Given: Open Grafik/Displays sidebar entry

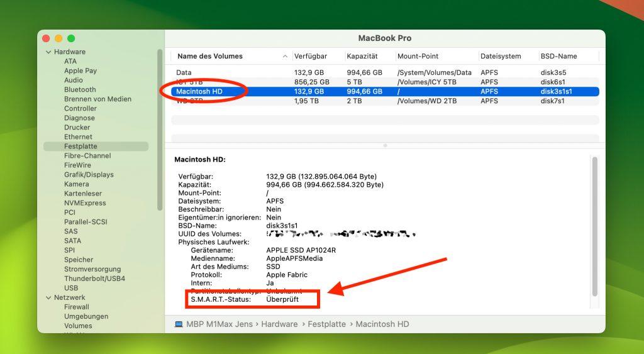Looking at the screenshot, I should (89, 175).
